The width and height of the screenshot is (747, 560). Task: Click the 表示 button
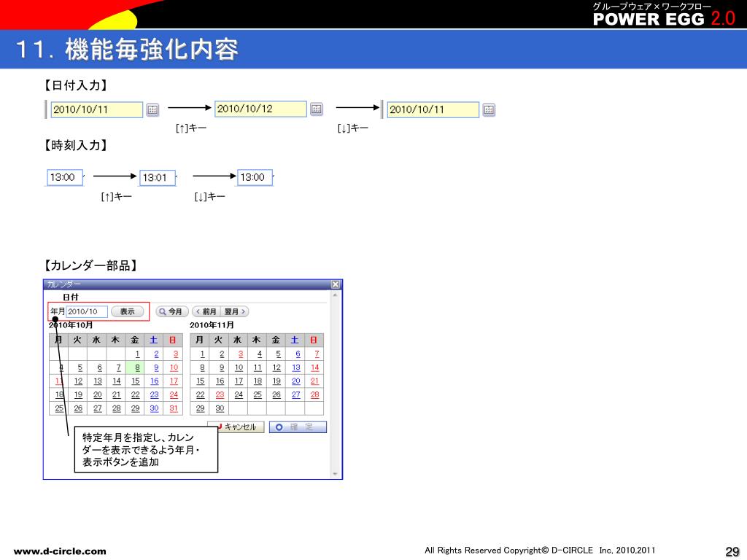[127, 311]
